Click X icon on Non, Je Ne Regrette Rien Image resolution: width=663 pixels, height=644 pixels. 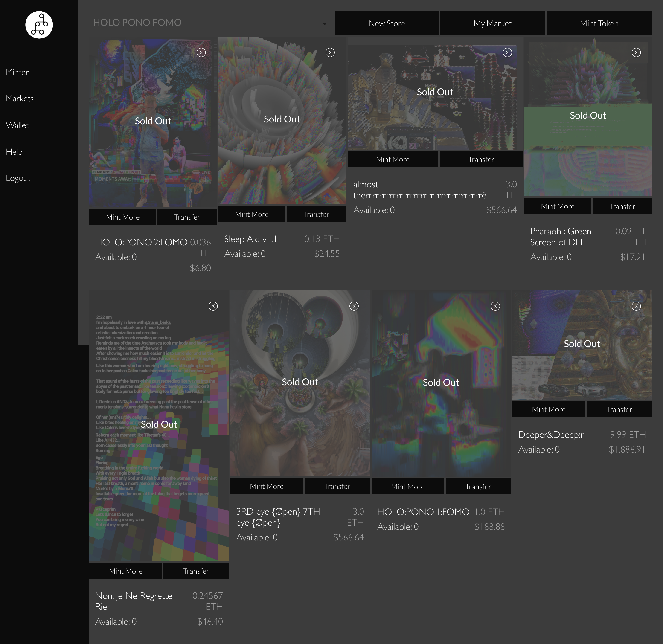click(x=213, y=306)
